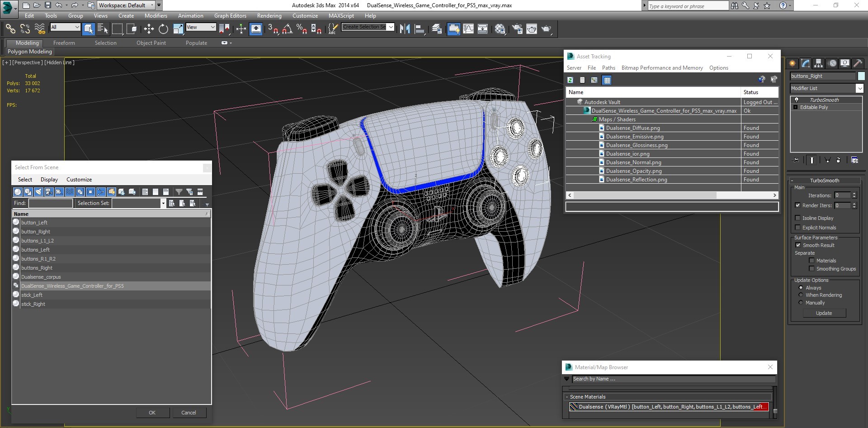This screenshot has height=428, width=868.
Task: Toggle Display Geometry filter in Select From Scene
Action: click(x=18, y=192)
